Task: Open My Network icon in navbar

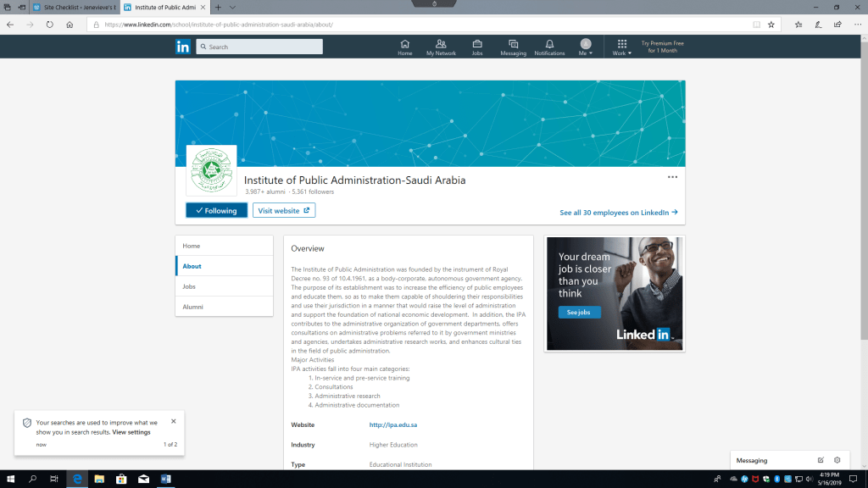Action: coord(441,47)
